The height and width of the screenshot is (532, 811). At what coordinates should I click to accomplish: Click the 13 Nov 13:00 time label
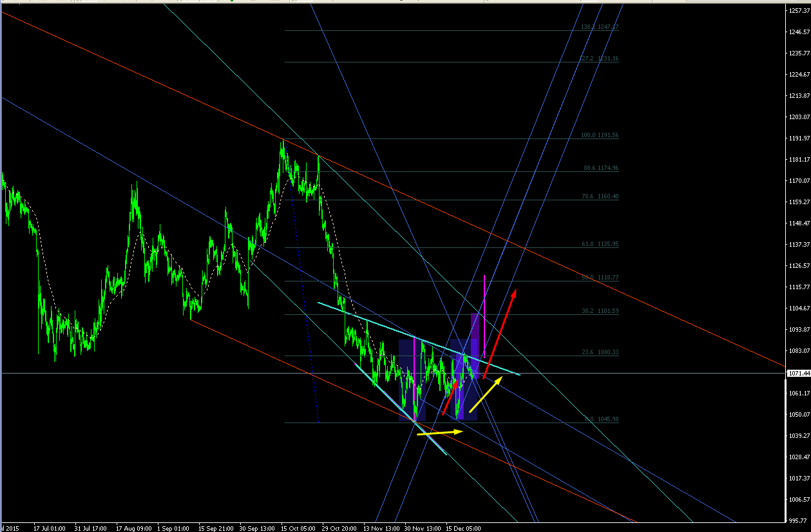point(381,528)
